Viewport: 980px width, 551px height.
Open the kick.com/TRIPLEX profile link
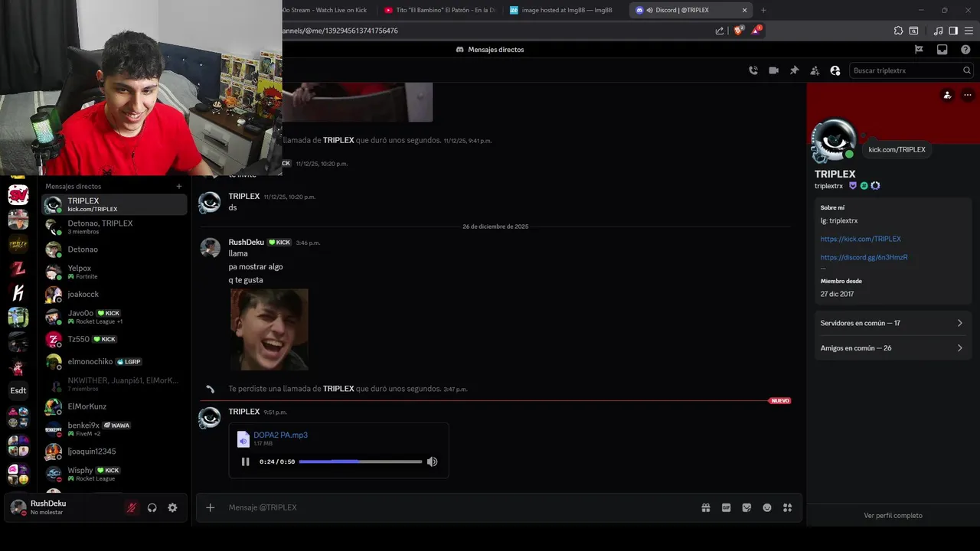(x=861, y=239)
